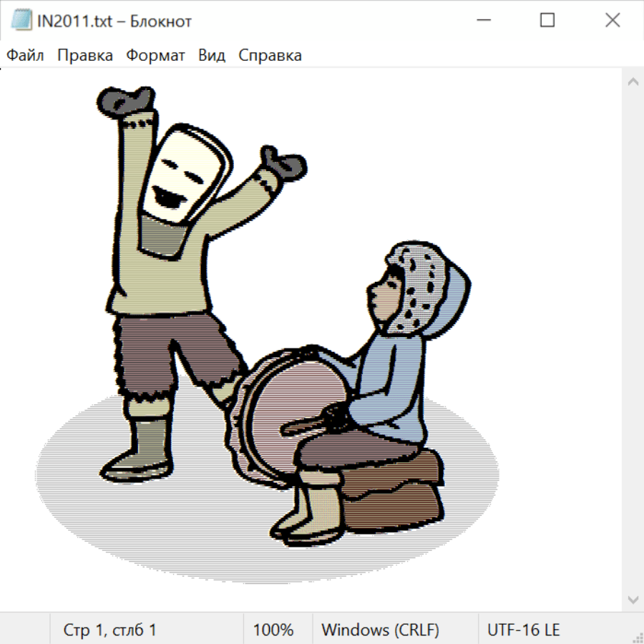
Task: Open the Файл menu
Action: [x=25, y=55]
